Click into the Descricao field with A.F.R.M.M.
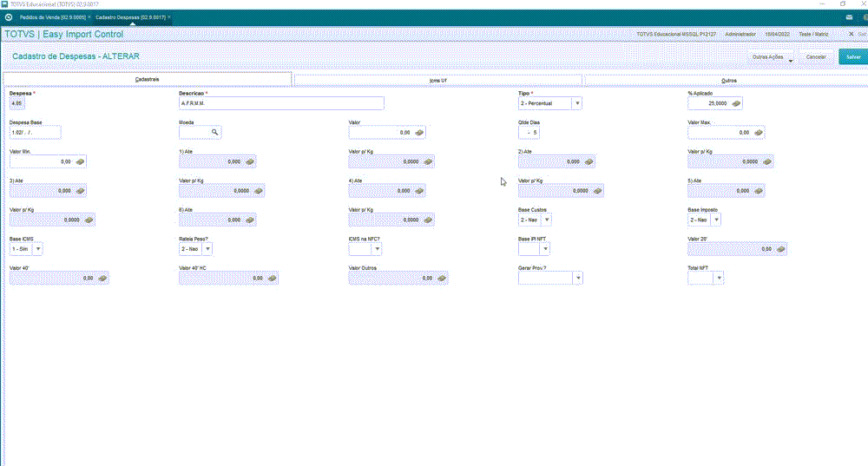Viewport: 868px width, 466px height. 281,103
